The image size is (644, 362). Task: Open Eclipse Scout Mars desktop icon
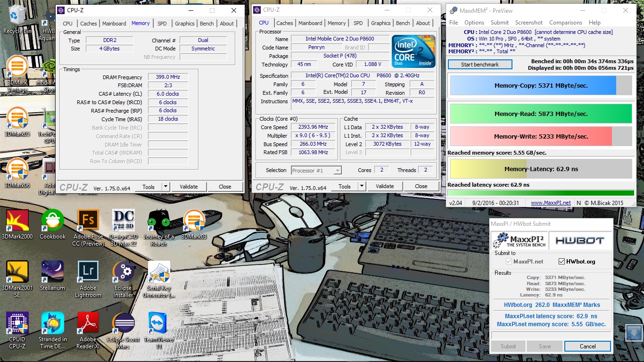(124, 330)
